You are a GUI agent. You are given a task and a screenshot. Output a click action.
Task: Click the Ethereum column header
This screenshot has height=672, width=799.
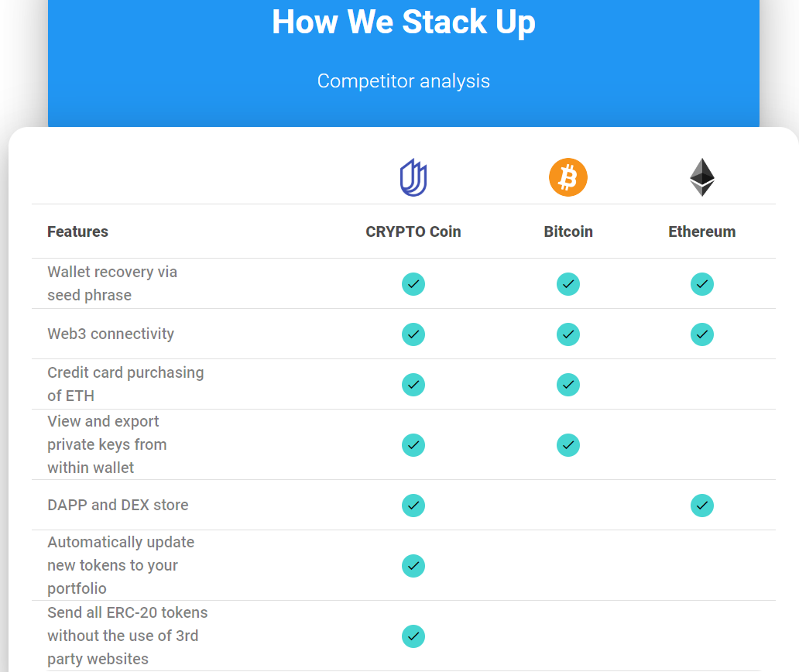702,231
